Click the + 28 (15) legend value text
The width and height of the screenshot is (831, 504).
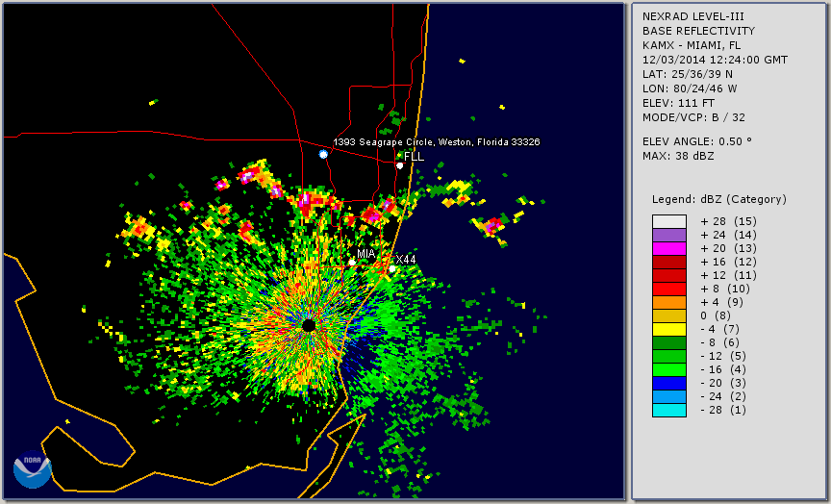coord(728,221)
